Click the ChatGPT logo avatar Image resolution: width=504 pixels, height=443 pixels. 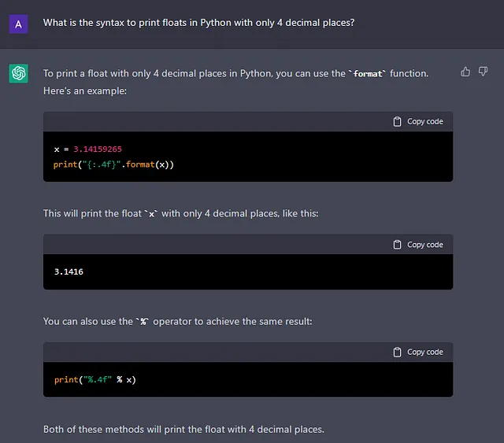(19, 73)
